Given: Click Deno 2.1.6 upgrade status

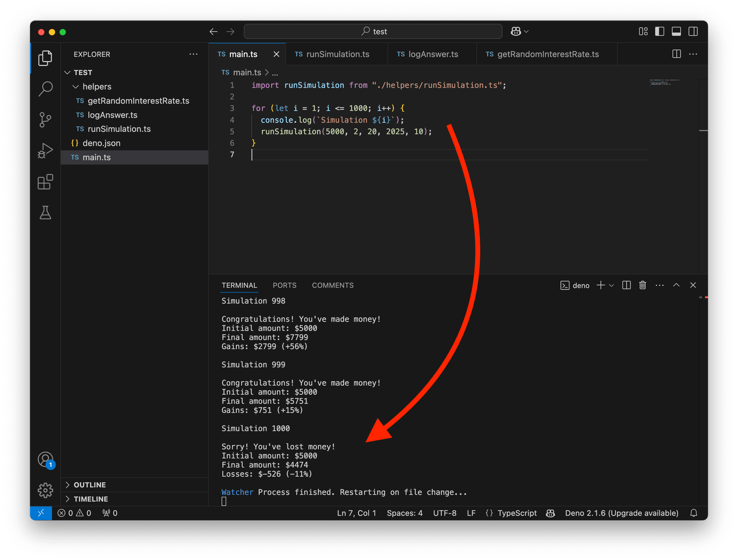Looking at the screenshot, I should (621, 513).
